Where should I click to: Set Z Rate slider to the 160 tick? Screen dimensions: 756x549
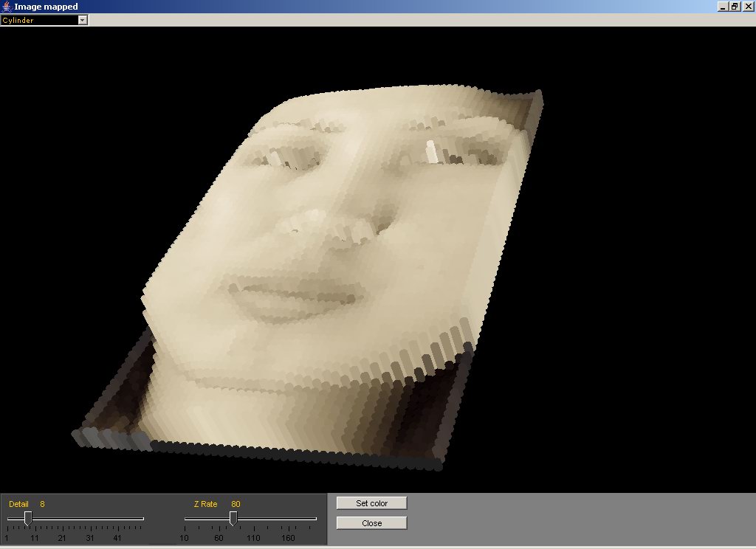pyautogui.click(x=288, y=519)
